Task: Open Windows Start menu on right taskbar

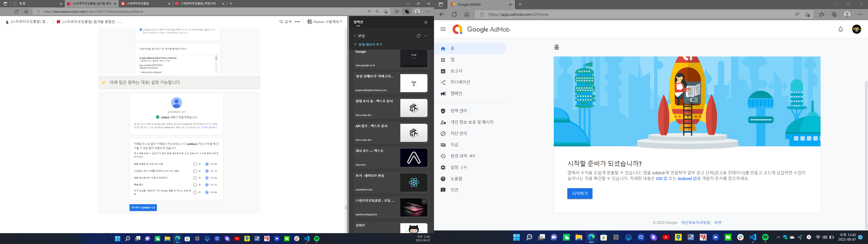Action: pos(516,237)
